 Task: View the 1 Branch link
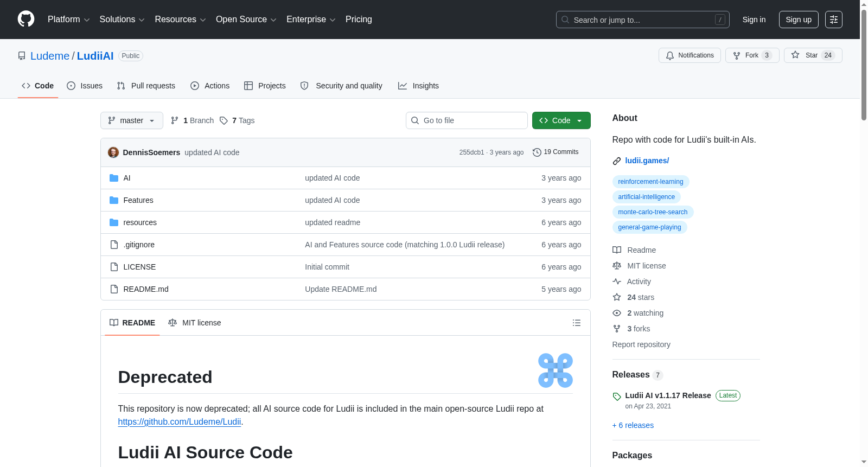pyautogui.click(x=193, y=120)
